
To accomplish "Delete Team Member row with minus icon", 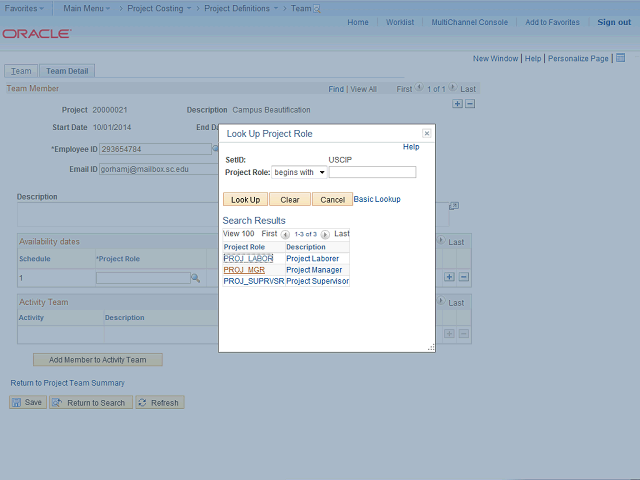I will 470,104.
